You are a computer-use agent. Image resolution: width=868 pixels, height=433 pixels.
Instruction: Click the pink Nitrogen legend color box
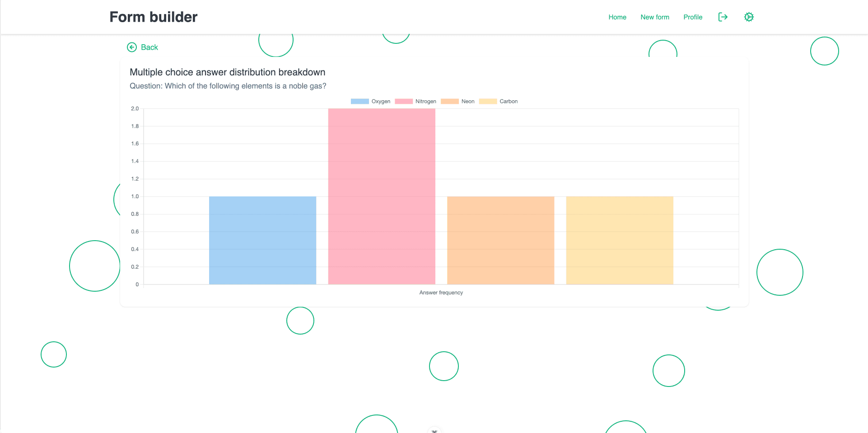[x=404, y=102]
